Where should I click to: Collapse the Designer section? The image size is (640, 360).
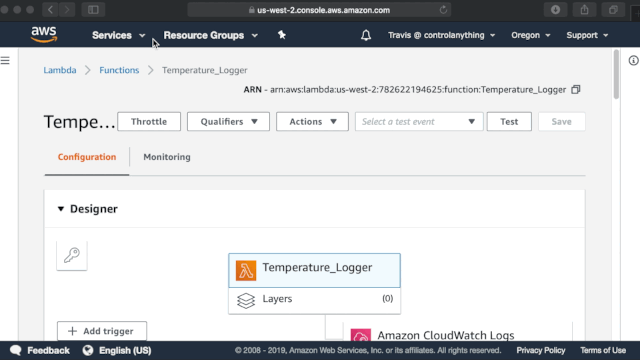(61, 209)
